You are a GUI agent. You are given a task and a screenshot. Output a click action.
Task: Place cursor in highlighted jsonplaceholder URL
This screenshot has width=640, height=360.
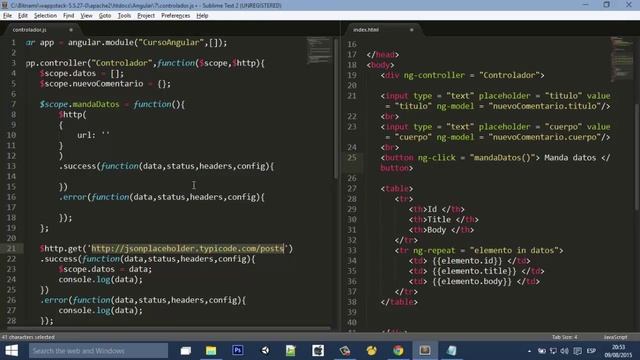(x=187, y=248)
